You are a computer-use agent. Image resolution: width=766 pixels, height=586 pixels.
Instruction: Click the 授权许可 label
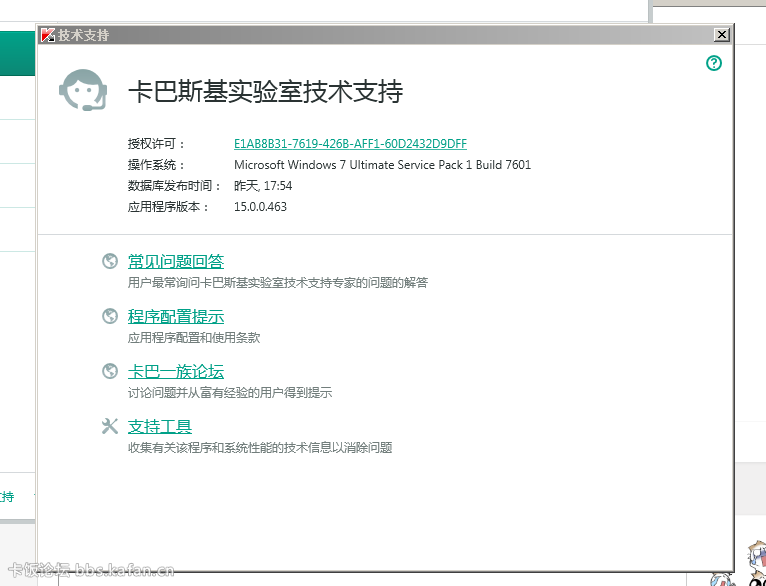click(157, 144)
